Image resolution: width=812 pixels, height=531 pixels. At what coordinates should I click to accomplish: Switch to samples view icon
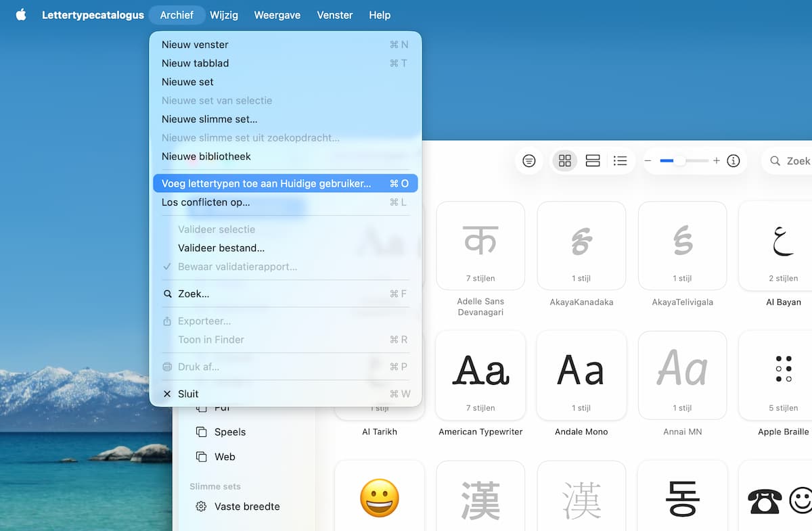[x=593, y=161]
